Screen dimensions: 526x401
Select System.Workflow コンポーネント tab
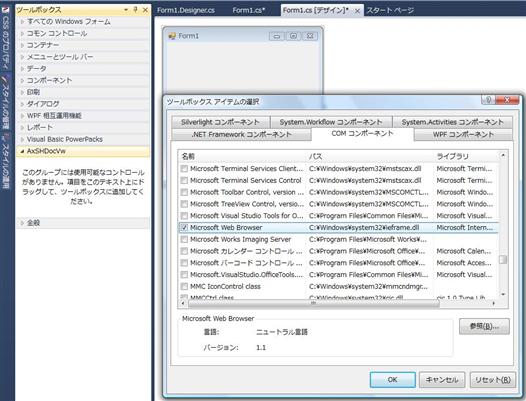(x=331, y=122)
